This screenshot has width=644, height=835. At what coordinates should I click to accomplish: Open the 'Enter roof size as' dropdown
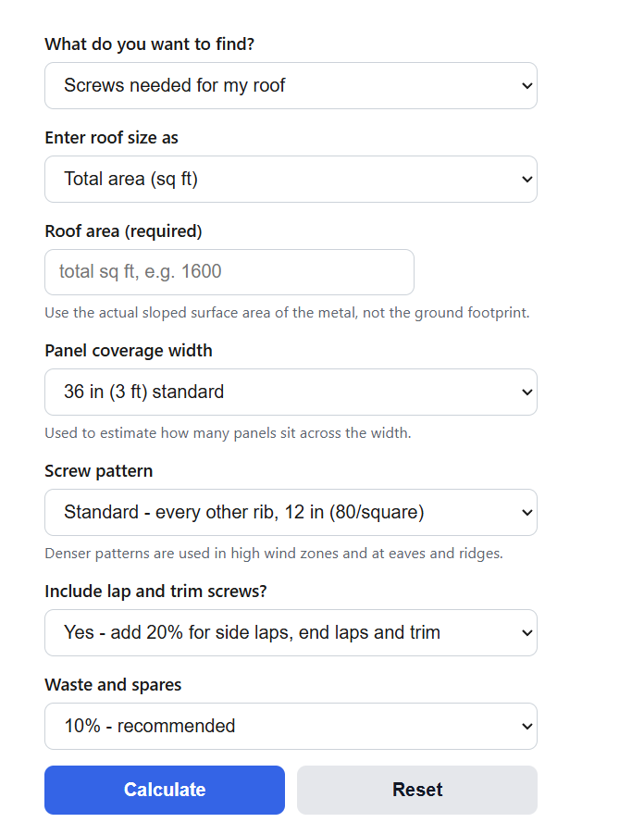click(x=291, y=179)
